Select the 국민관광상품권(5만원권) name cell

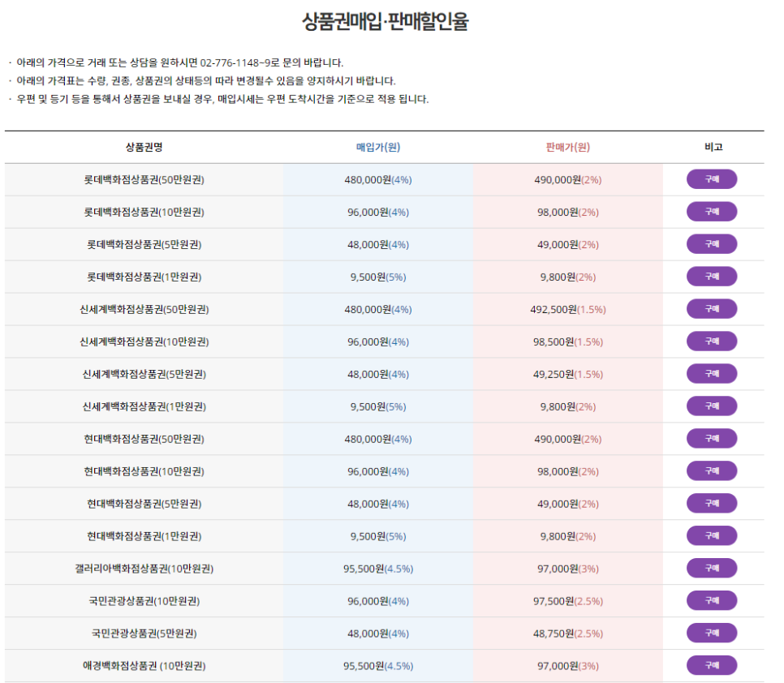[144, 634]
